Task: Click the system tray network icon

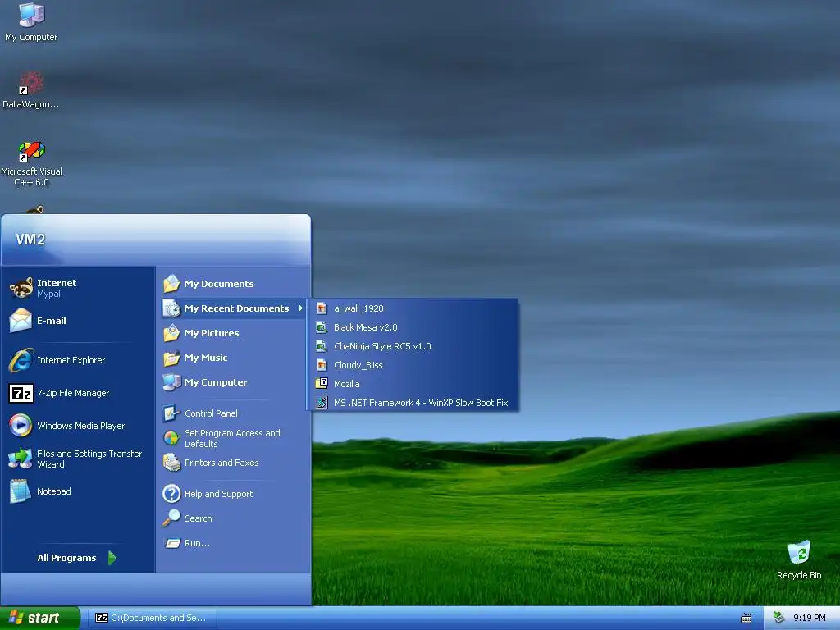Action: coord(779,618)
